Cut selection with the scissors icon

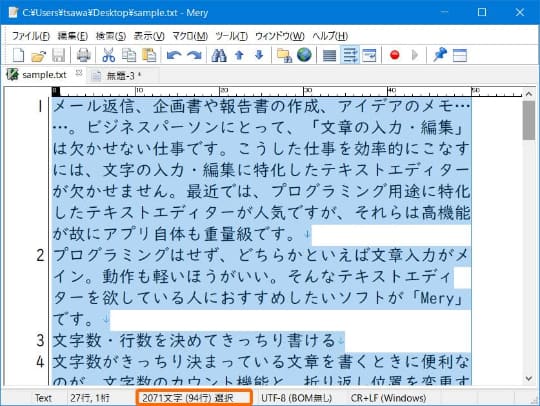[x=109, y=55]
